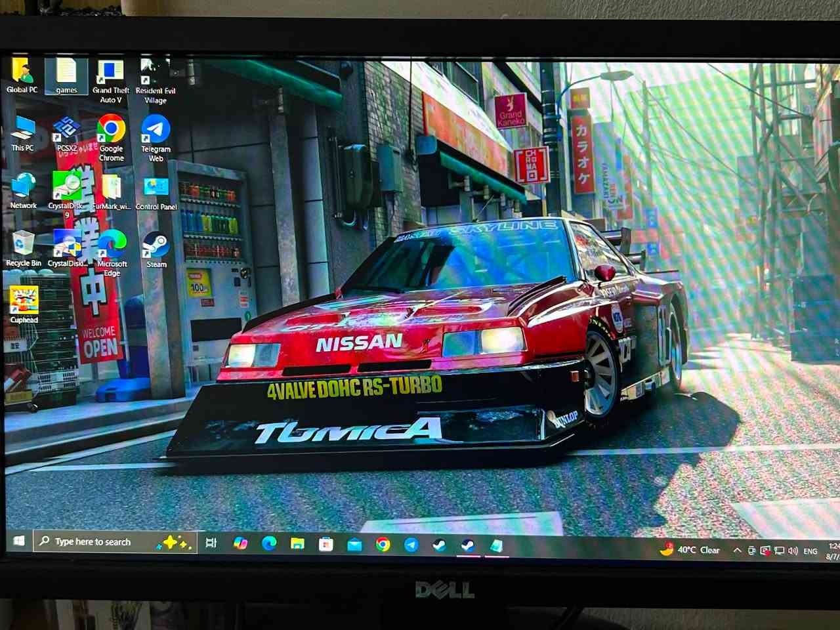The height and width of the screenshot is (630, 840).
Task: Open the weather widget showing 40°C Clear
Action: [x=690, y=549]
